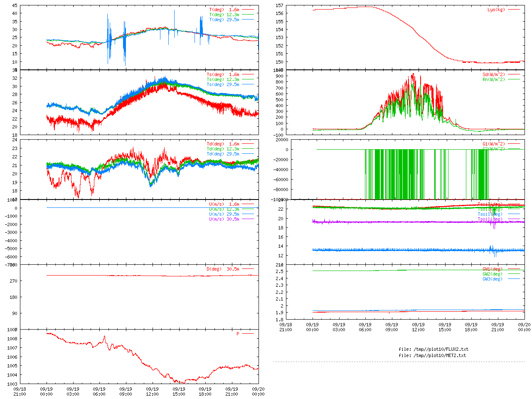Click the 270 tick on direction axis

[x=13, y=281]
